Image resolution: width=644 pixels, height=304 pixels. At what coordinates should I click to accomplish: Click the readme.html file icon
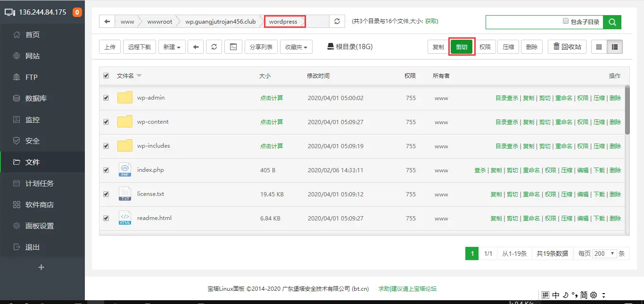125,218
